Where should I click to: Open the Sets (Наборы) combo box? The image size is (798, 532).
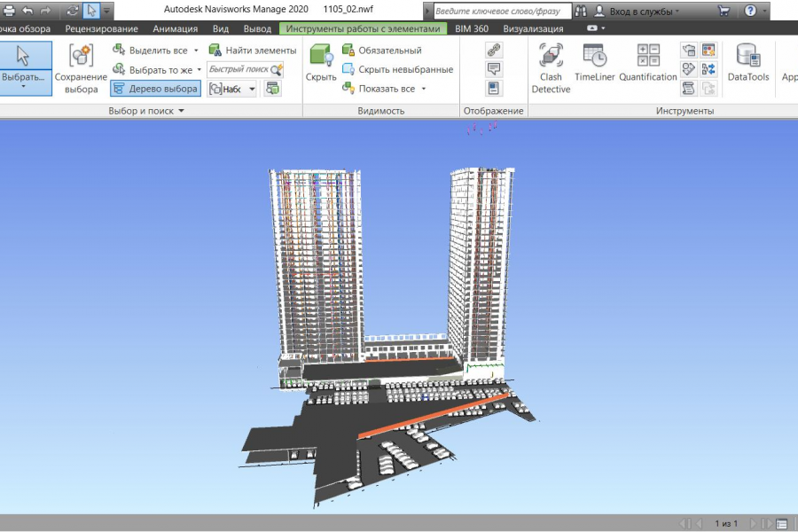click(232, 89)
